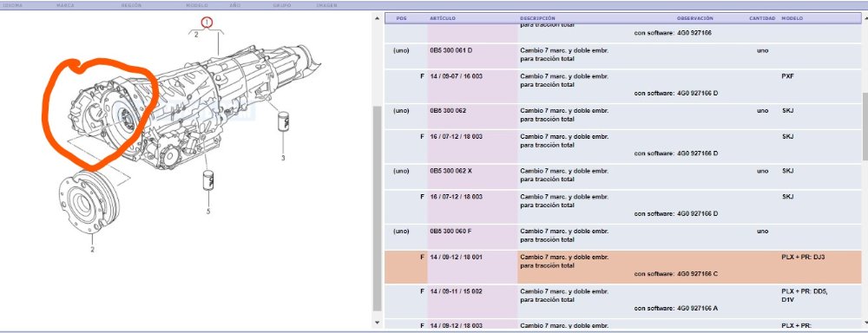
Task: Select the highlighted row 14 / 09-12 / 18 001
Action: 622,266
